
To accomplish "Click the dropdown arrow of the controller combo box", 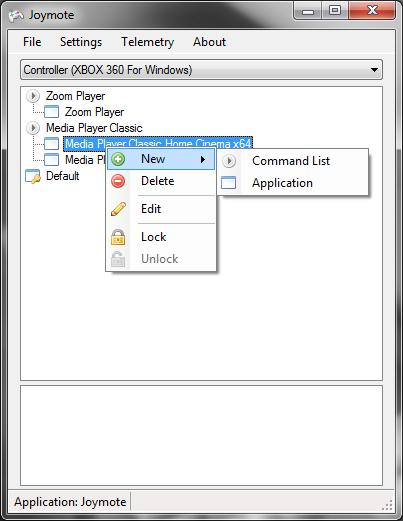I will pyautogui.click(x=374, y=70).
